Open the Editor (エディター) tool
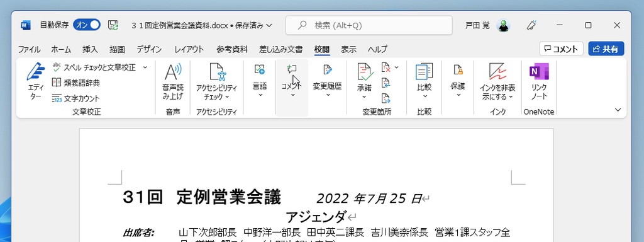 click(x=35, y=81)
